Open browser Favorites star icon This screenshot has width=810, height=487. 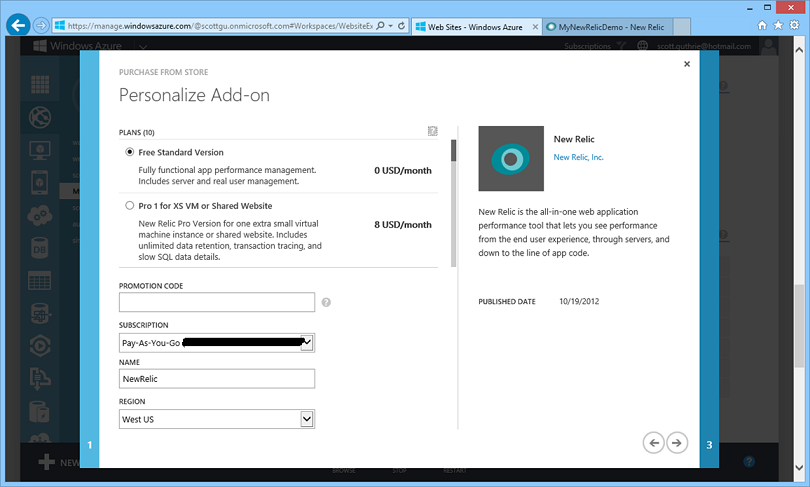(x=778, y=25)
